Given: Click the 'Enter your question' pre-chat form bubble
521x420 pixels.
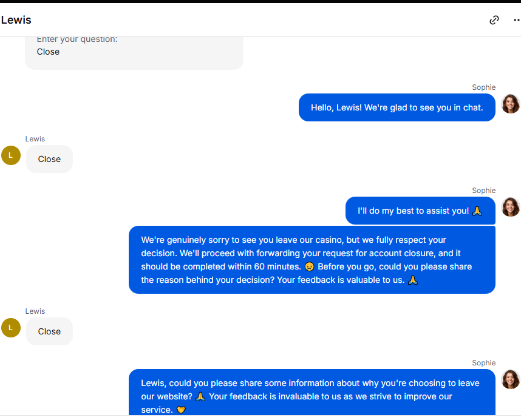Looking at the screenshot, I should [134, 53].
